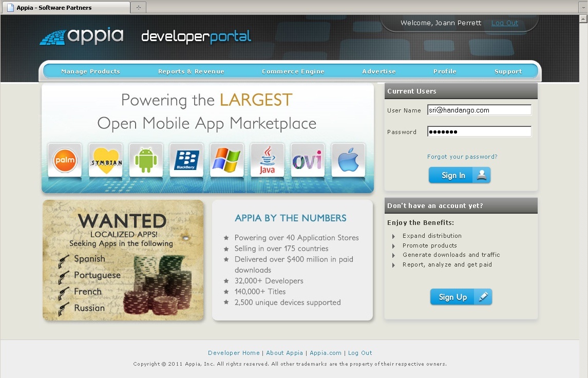Click the Log Out link in header

(504, 23)
